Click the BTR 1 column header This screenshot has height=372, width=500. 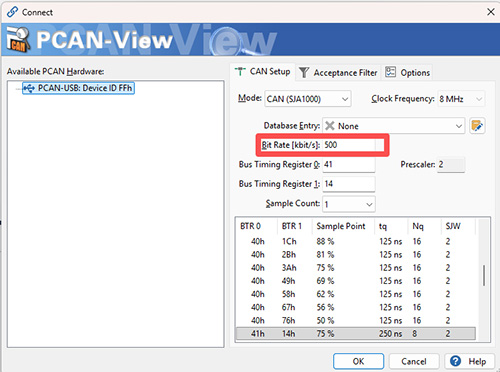pyautogui.click(x=295, y=226)
